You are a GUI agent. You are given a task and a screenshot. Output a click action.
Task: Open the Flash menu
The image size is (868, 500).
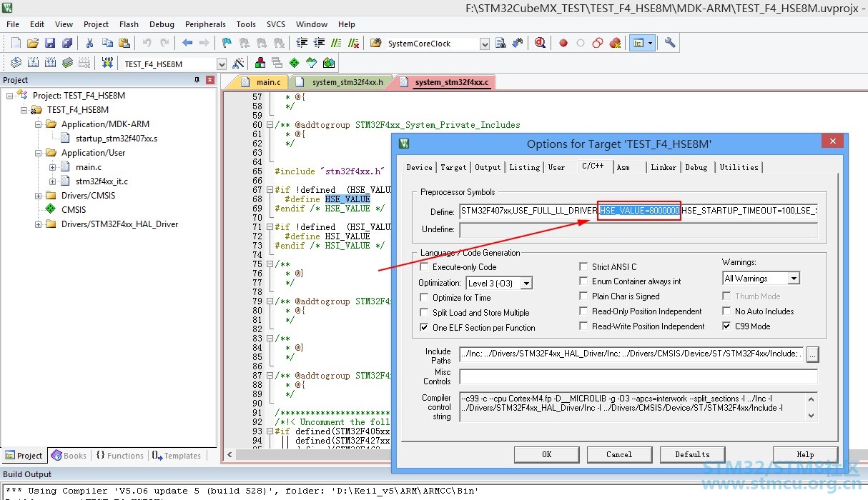point(129,24)
